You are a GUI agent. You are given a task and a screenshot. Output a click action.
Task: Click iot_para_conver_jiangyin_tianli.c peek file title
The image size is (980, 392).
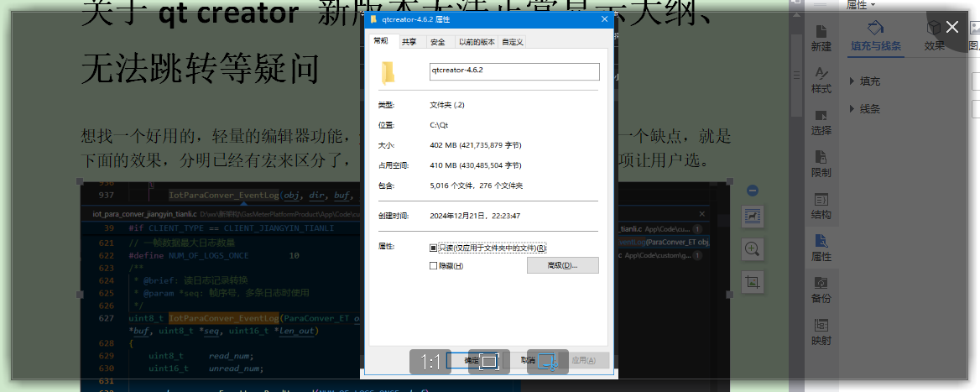click(145, 214)
